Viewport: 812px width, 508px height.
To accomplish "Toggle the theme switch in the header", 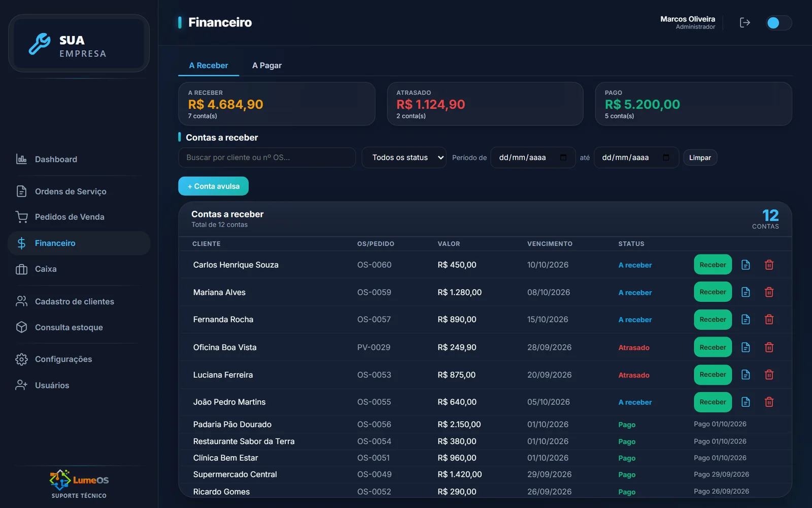I will click(779, 23).
